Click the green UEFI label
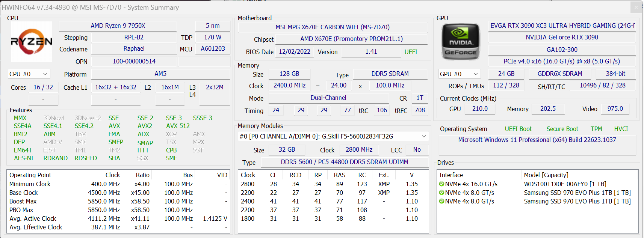The width and height of the screenshot is (644, 238). click(411, 52)
